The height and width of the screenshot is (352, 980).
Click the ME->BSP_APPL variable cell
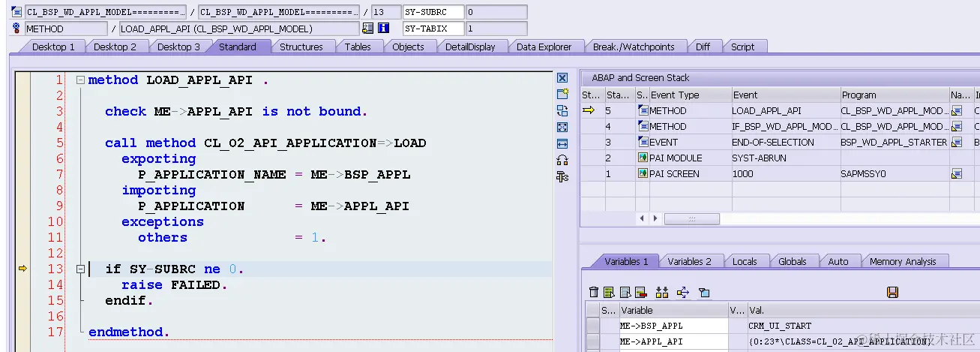673,326
